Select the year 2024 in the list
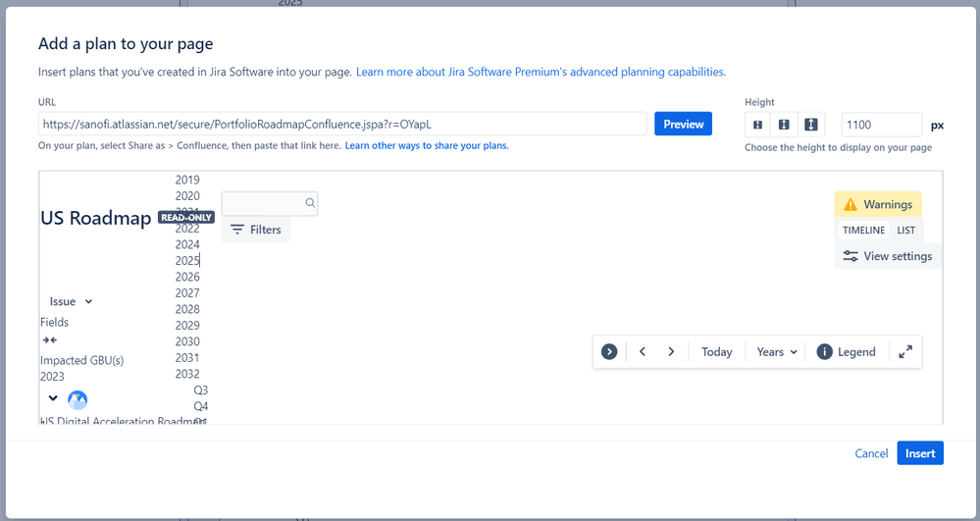 [187, 244]
